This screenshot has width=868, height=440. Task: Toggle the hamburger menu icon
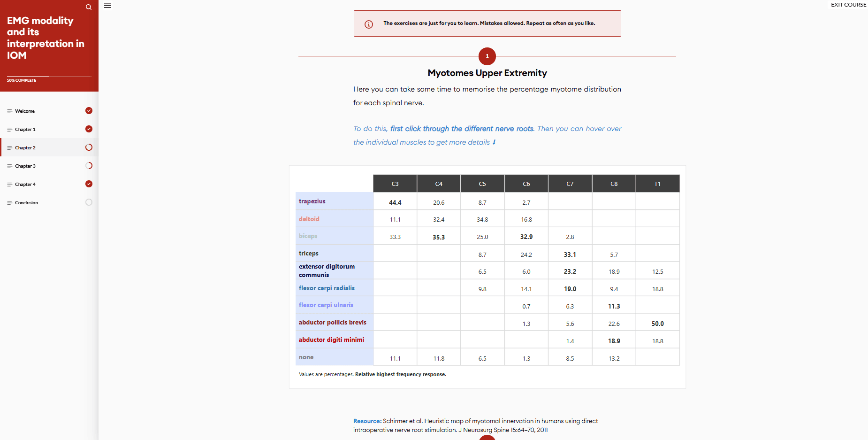[x=107, y=6]
